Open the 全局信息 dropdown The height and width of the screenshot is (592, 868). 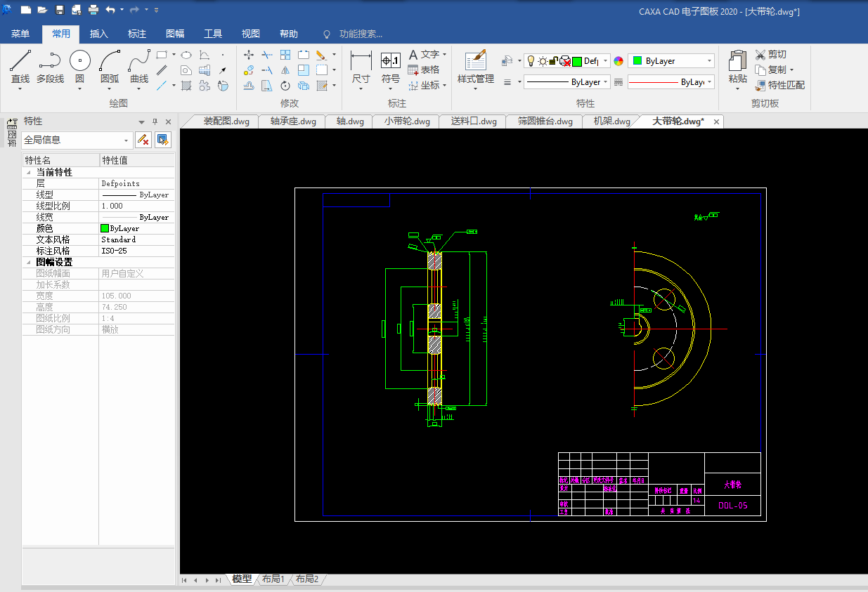[126, 140]
